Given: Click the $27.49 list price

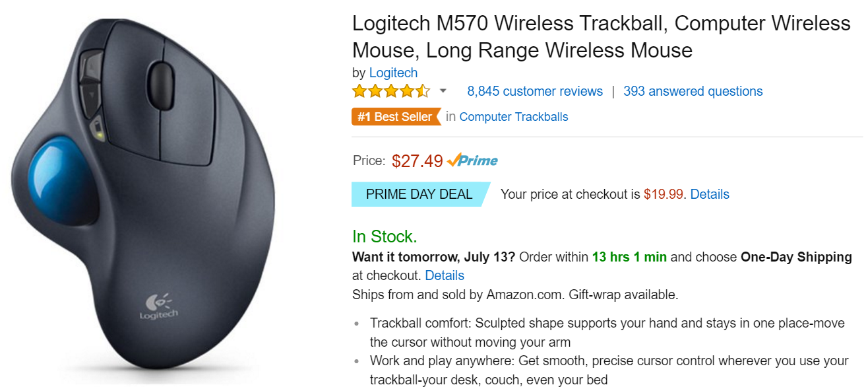Looking at the screenshot, I should [417, 161].
